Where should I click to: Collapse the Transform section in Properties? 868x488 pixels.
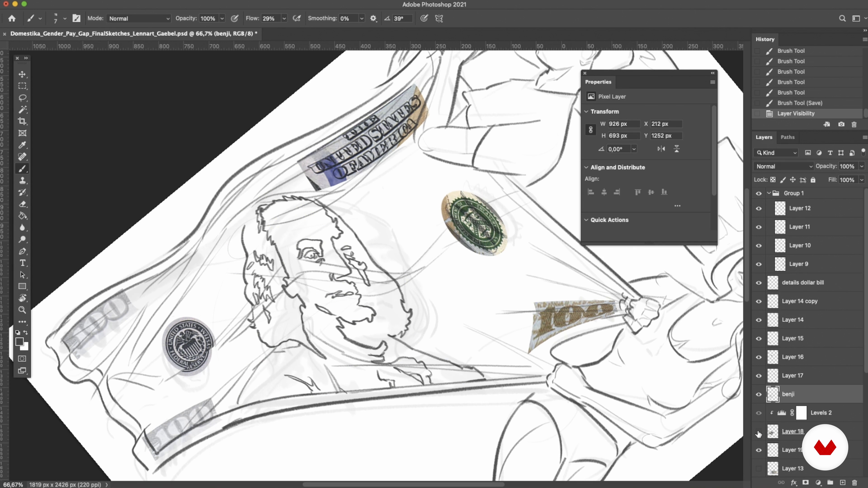tap(586, 111)
